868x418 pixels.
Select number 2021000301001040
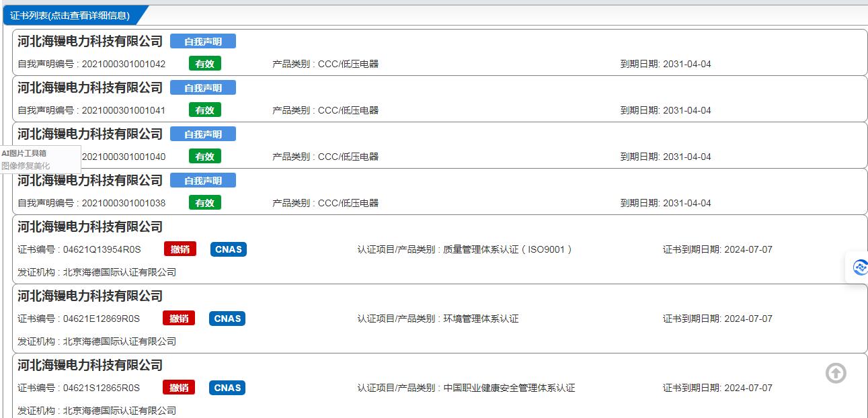124,157
